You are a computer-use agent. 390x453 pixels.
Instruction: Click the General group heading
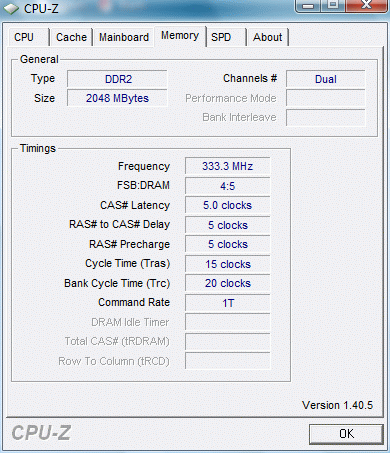click(39, 59)
